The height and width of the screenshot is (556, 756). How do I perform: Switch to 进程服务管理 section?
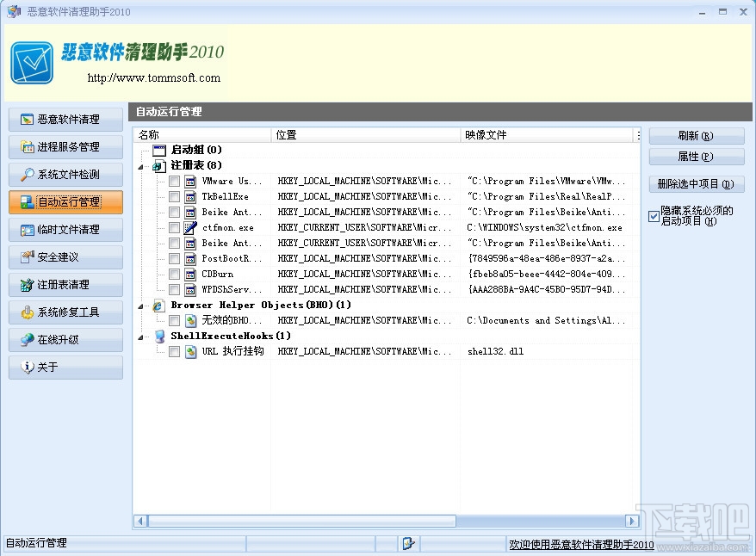coord(65,146)
